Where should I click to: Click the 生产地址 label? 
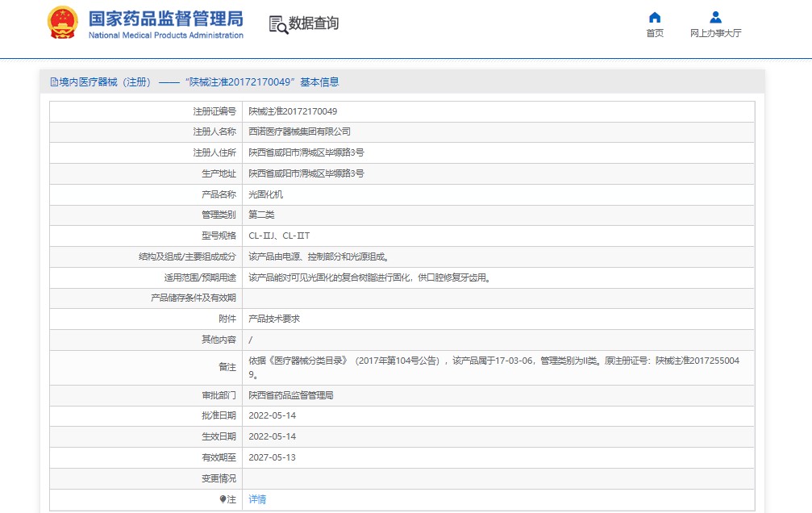(x=219, y=173)
